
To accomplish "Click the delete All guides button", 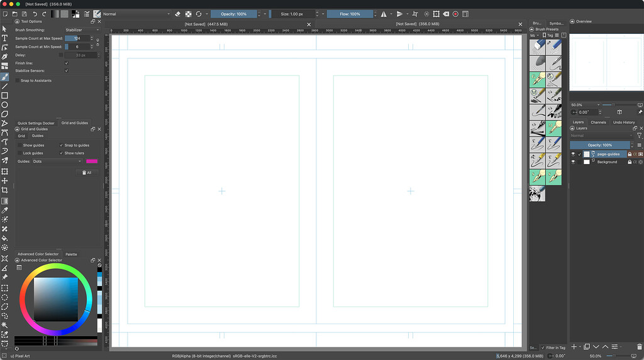I will (x=87, y=173).
